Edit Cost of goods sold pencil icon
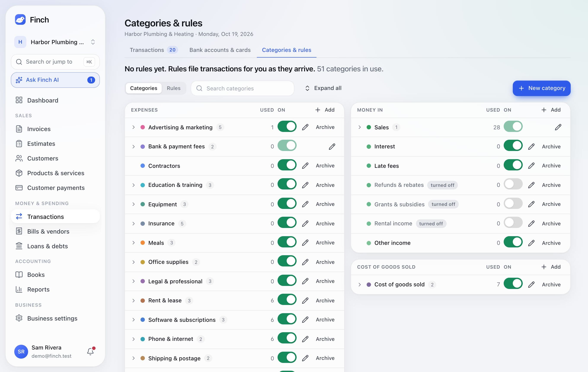Viewport: 588px width, 372px height. pos(531,284)
